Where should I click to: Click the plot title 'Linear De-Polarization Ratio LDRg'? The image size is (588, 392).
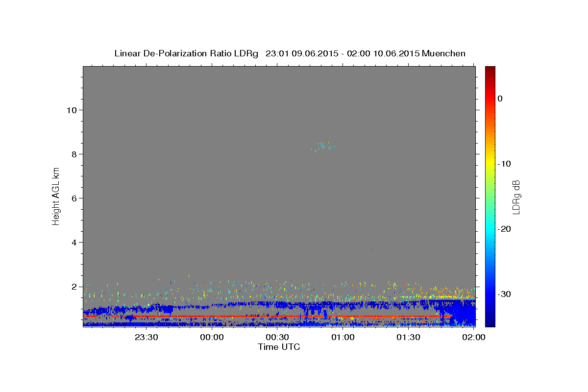pos(186,53)
